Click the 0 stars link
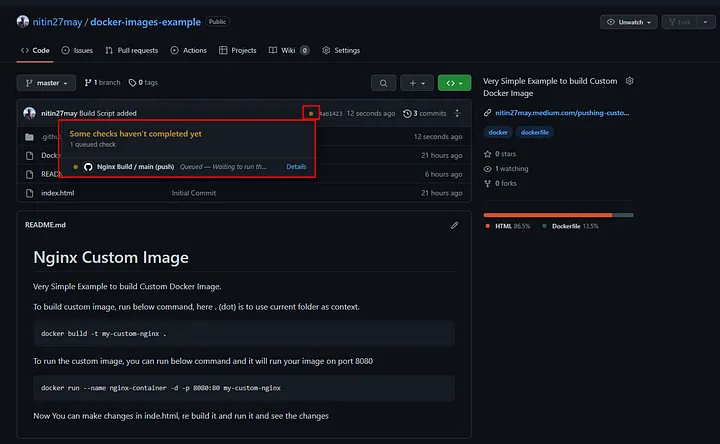This screenshot has height=444, width=720. pyautogui.click(x=501, y=154)
